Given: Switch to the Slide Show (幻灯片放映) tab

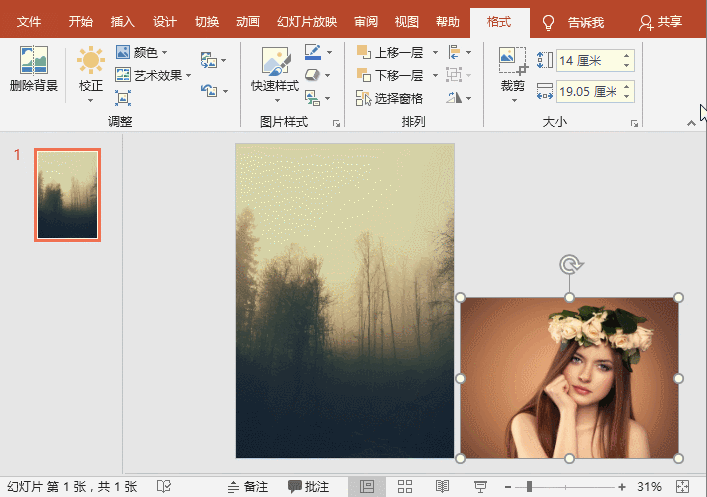Looking at the screenshot, I should [307, 21].
